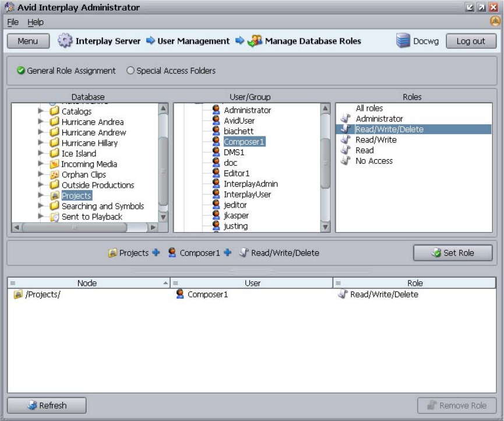Click the Database tree vertical scrollbar thumb
The height and width of the screenshot is (421, 504).
[163, 171]
